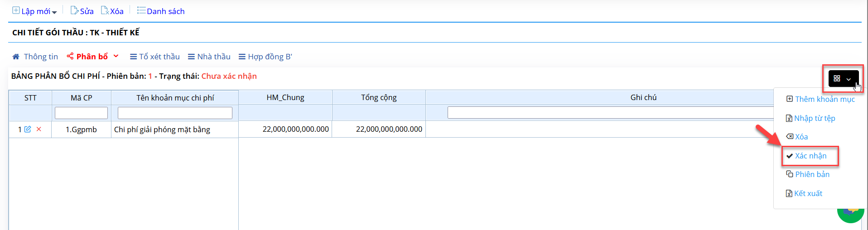Open the Hợp đồng B' tab
This screenshot has height=230, width=868.
(x=265, y=57)
